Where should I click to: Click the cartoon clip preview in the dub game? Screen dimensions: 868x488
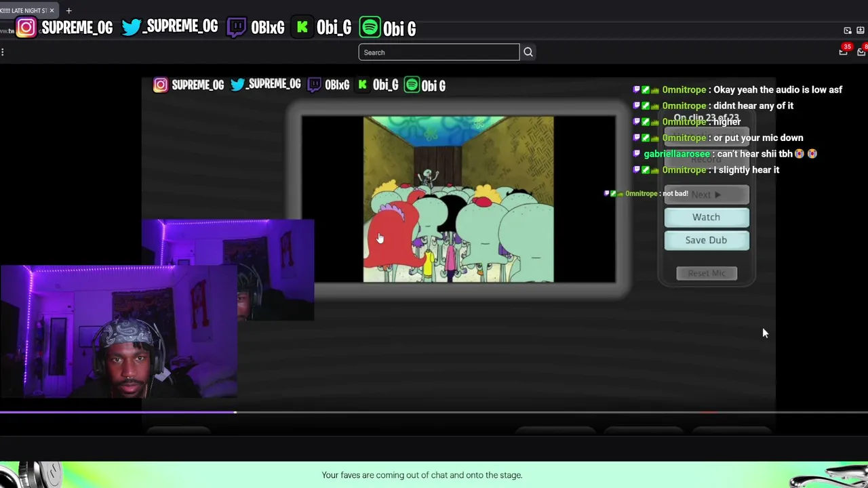pyautogui.click(x=458, y=199)
